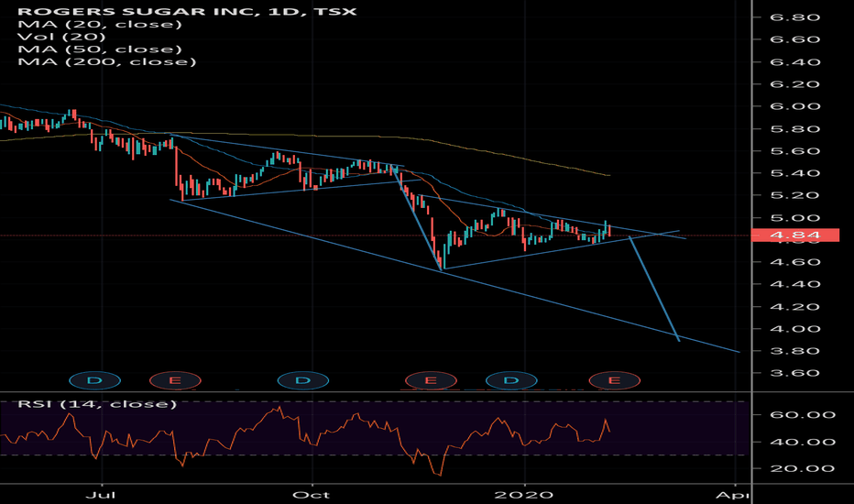The image size is (854, 504).
Task: Click the RSI 20.00 axis label
Action: [x=803, y=468]
